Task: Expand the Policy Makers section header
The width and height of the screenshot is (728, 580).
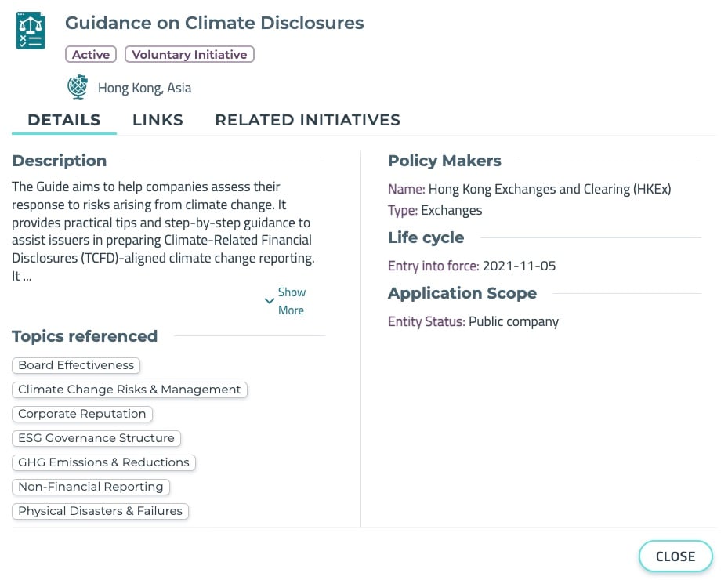Action: (x=444, y=161)
